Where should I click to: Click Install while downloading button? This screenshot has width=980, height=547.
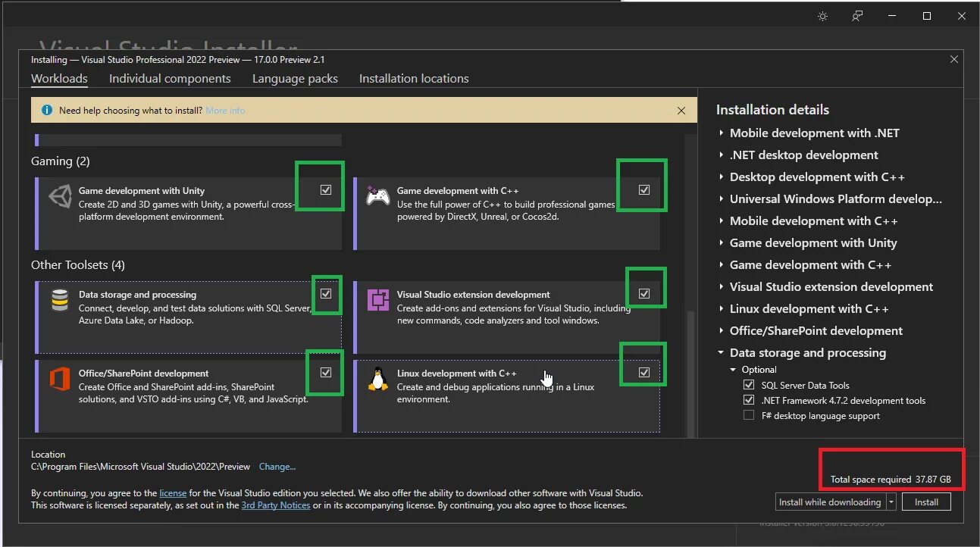click(831, 502)
